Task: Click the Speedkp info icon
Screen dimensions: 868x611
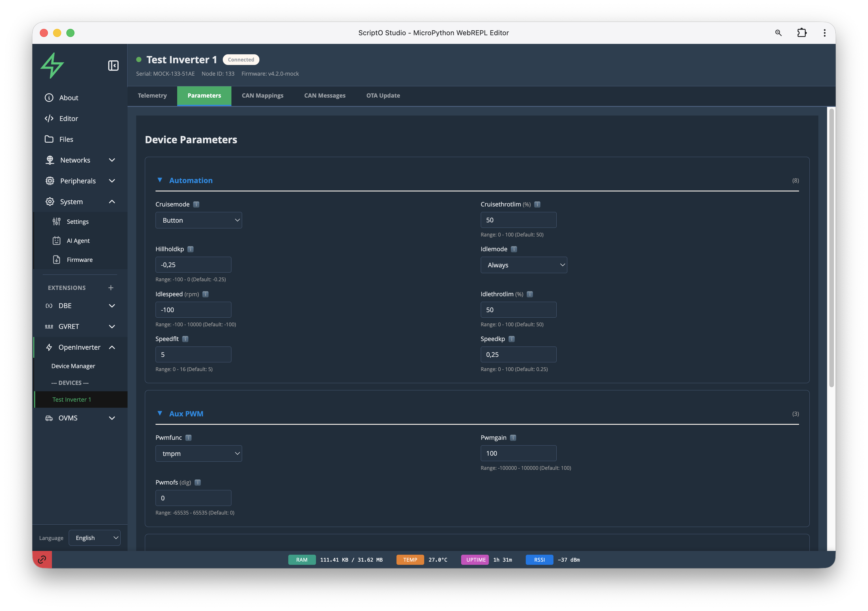Action: (512, 339)
